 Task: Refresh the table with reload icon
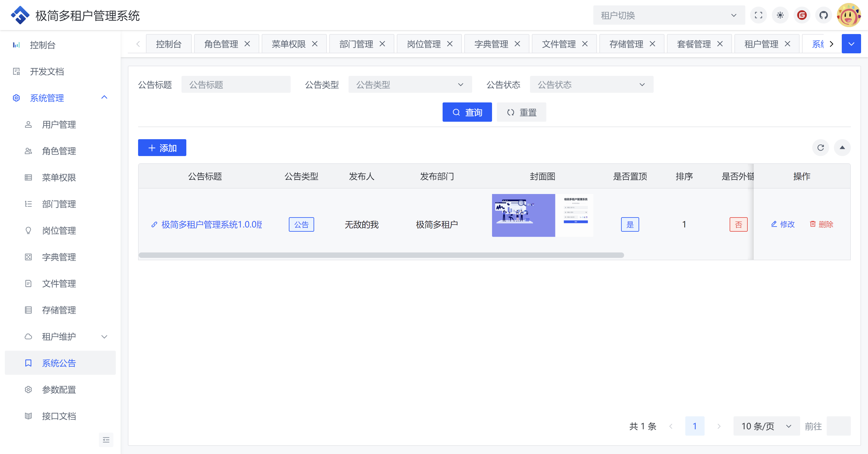820,148
